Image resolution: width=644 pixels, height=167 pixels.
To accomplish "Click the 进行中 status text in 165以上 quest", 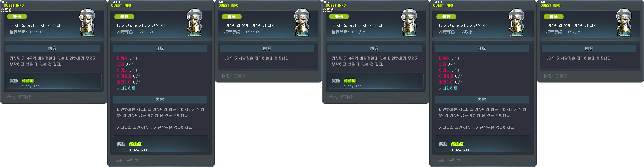I will point(454,160).
